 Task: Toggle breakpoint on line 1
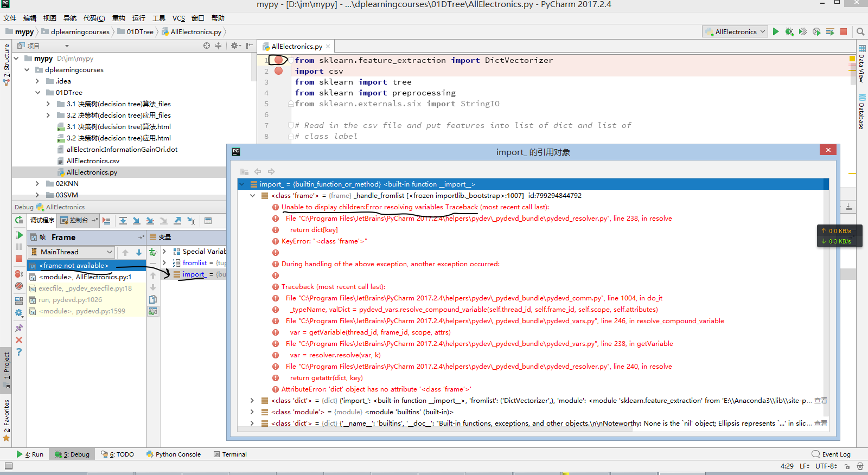[x=278, y=60]
